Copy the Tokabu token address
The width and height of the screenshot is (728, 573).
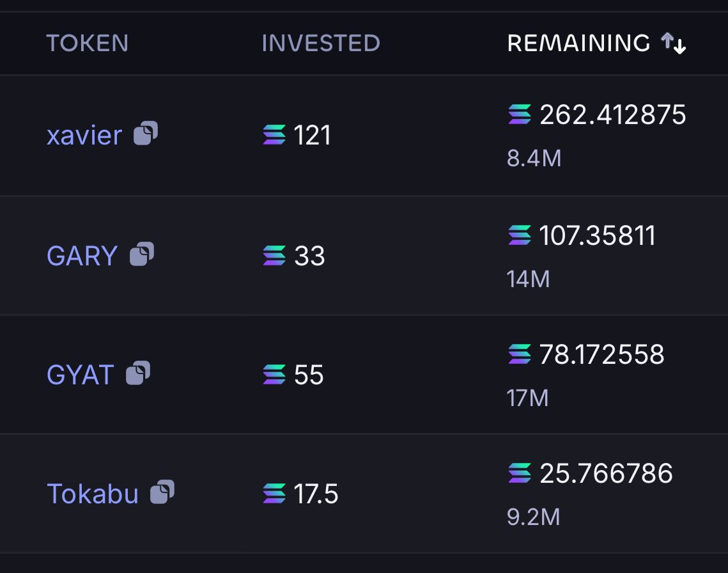[162, 492]
